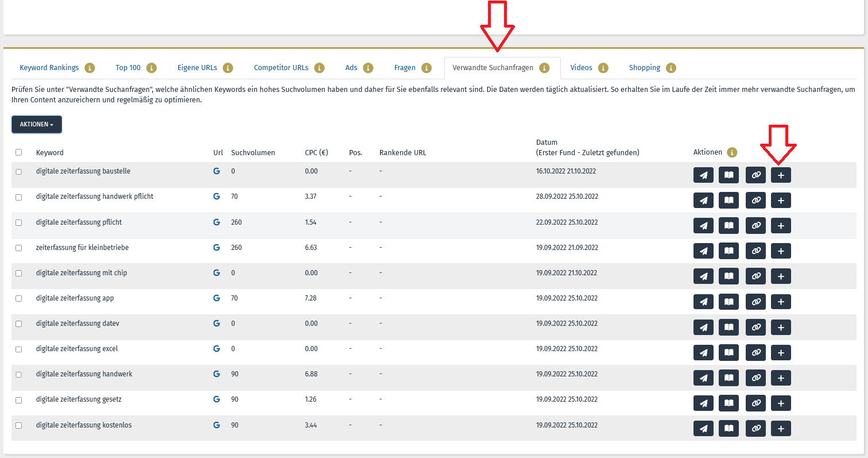Switch to the Keyword Rankings tab

[x=49, y=68]
